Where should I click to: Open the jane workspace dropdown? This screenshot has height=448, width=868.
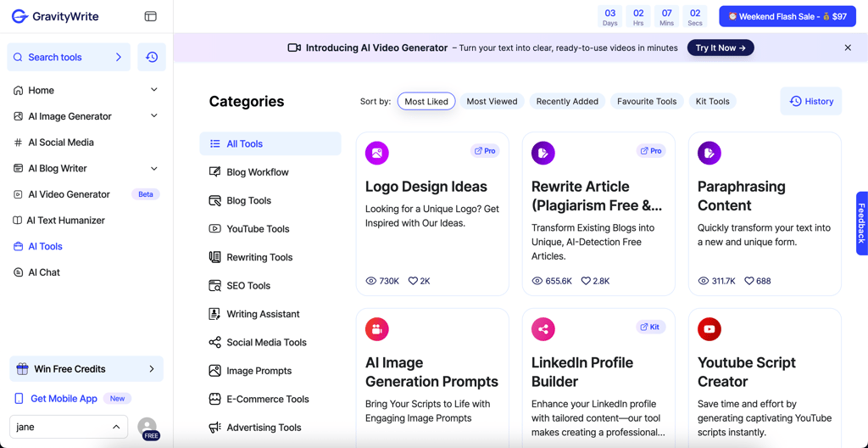click(x=69, y=427)
